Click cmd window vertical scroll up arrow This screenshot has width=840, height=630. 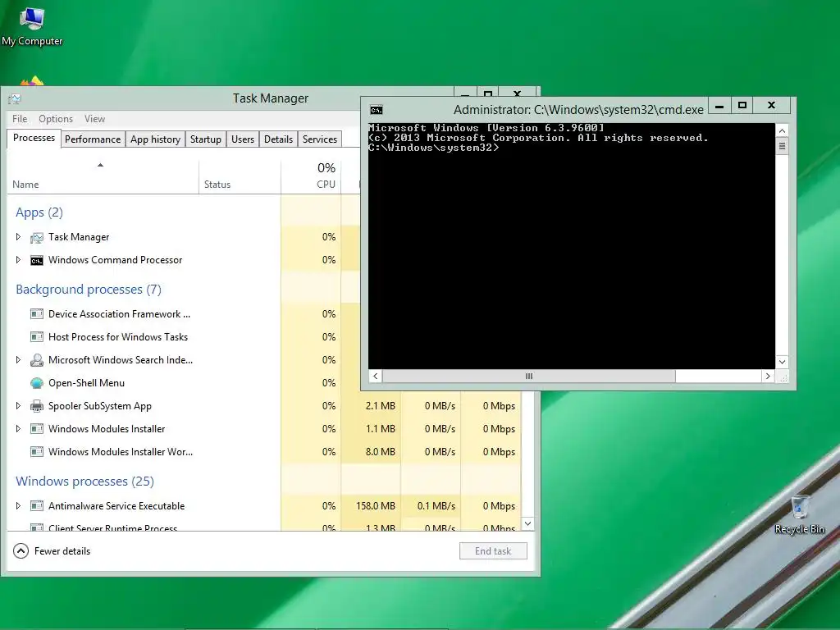782,130
